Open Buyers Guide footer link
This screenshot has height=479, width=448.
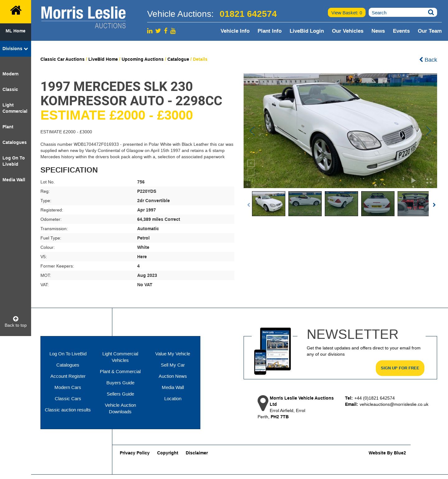tap(120, 383)
